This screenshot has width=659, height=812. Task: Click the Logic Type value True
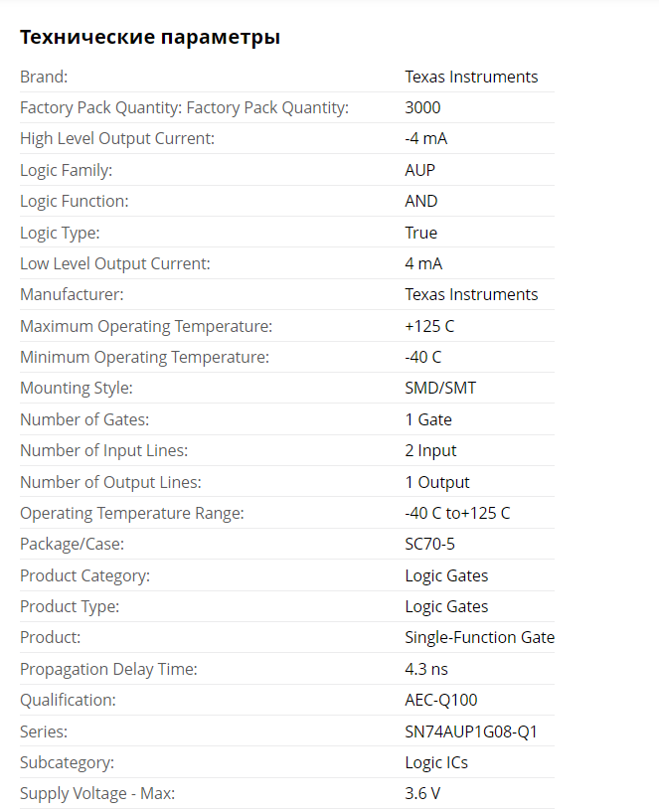point(420,233)
